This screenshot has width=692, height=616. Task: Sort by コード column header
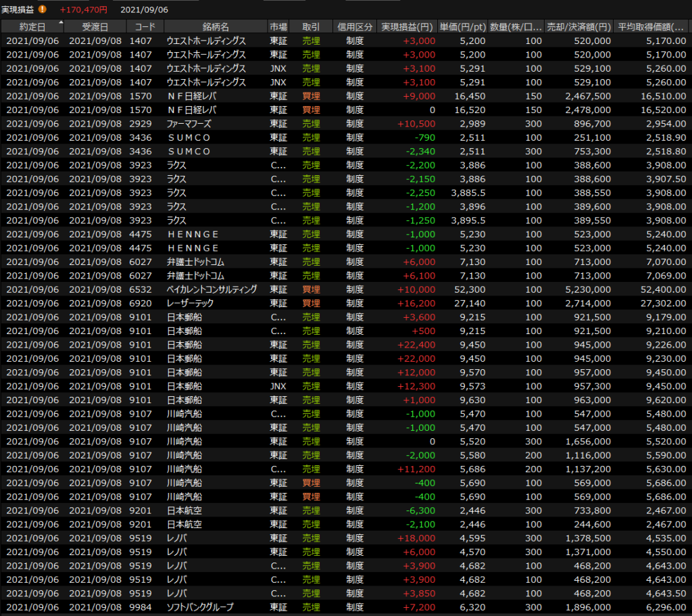(145, 27)
